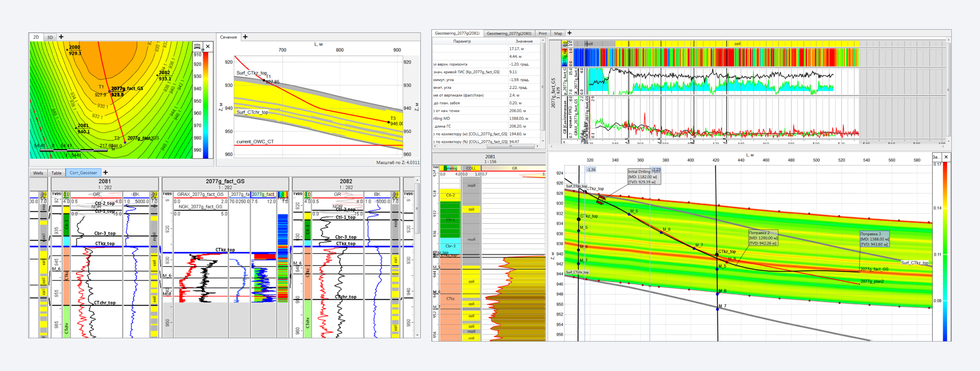
Task: Open the Map tab
Action: pyautogui.click(x=558, y=34)
